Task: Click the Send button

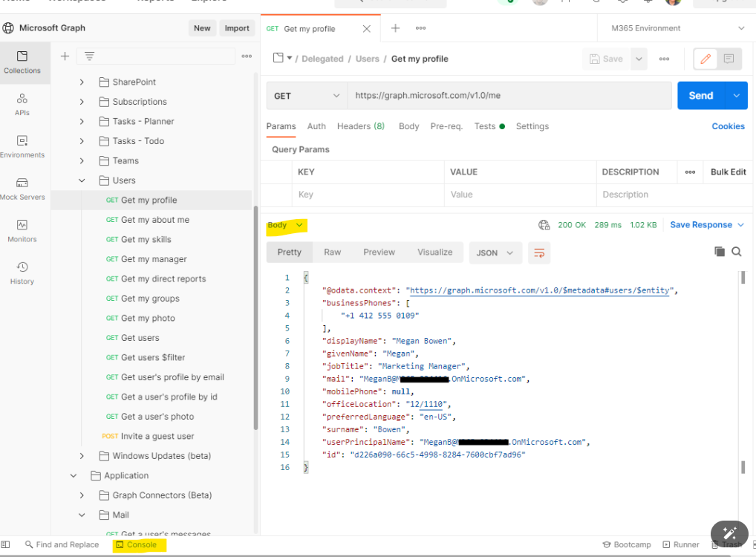Action: click(701, 96)
